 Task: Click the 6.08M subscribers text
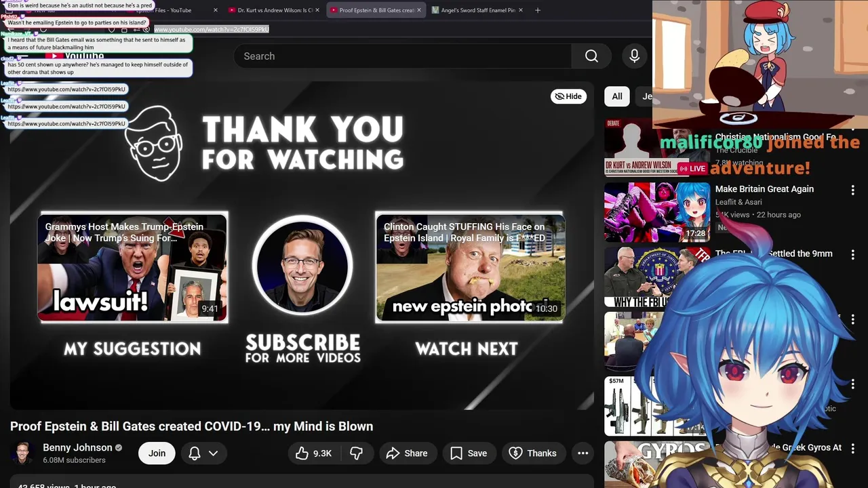tap(74, 460)
